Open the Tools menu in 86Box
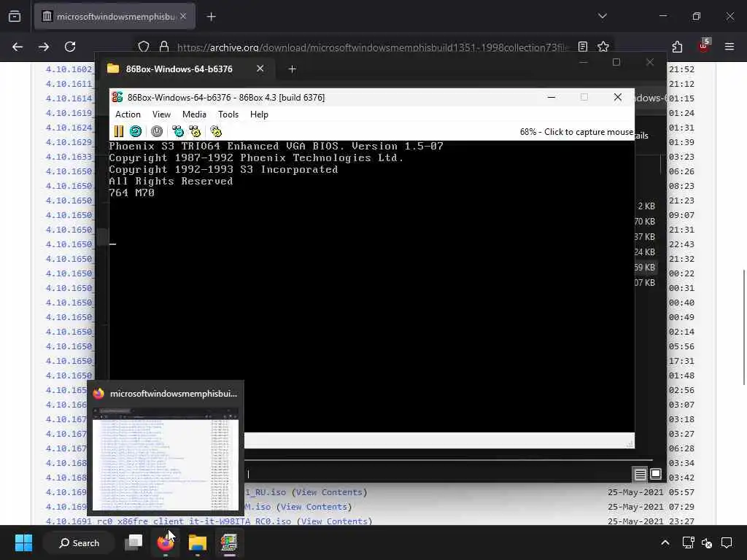The image size is (747, 560). pos(228,114)
